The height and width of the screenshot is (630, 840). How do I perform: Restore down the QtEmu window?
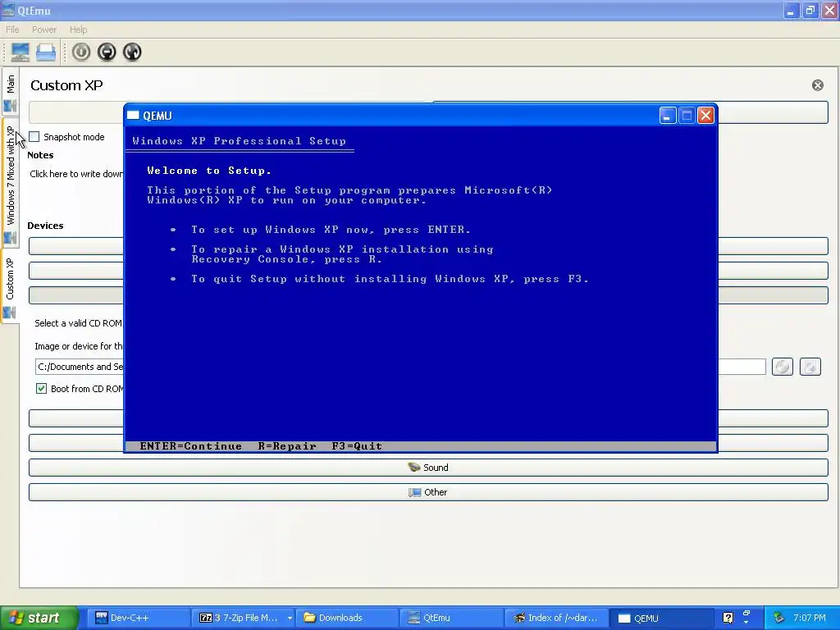tap(810, 10)
